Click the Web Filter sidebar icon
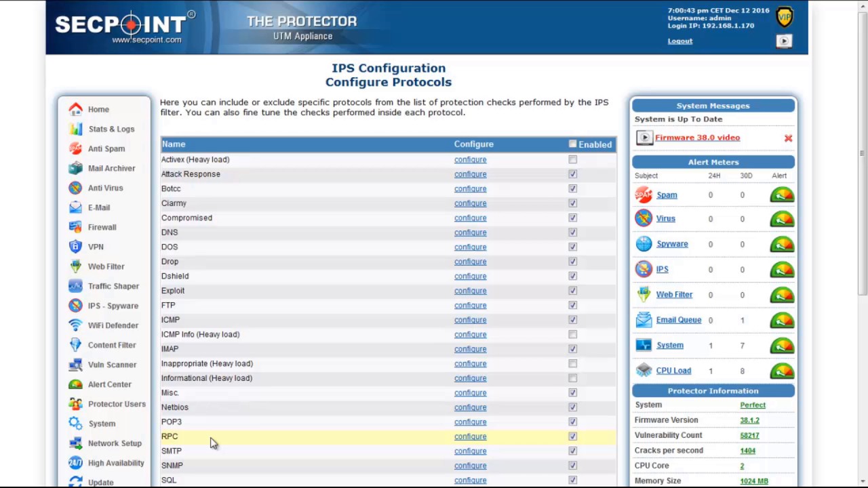This screenshot has height=488, width=868. coord(75,266)
